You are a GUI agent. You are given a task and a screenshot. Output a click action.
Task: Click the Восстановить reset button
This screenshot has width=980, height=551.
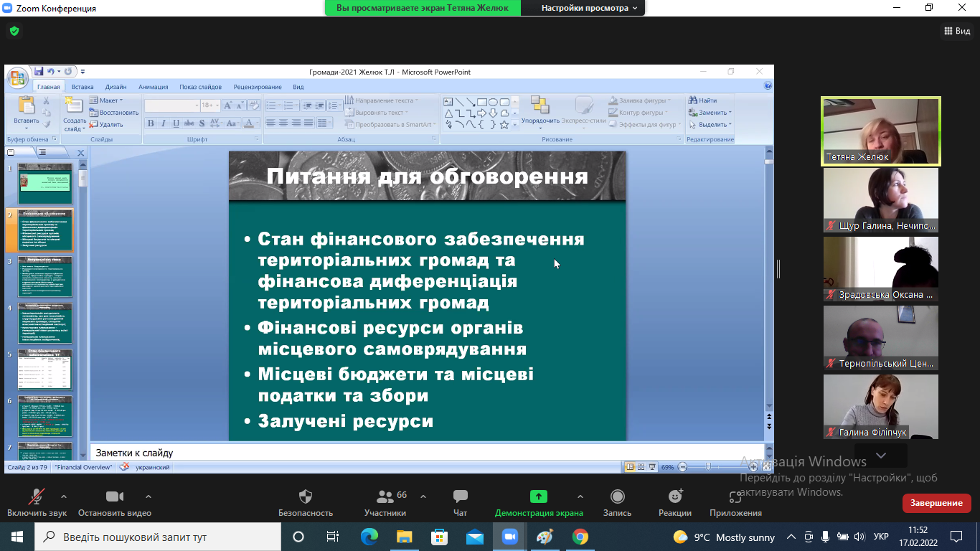coord(114,113)
